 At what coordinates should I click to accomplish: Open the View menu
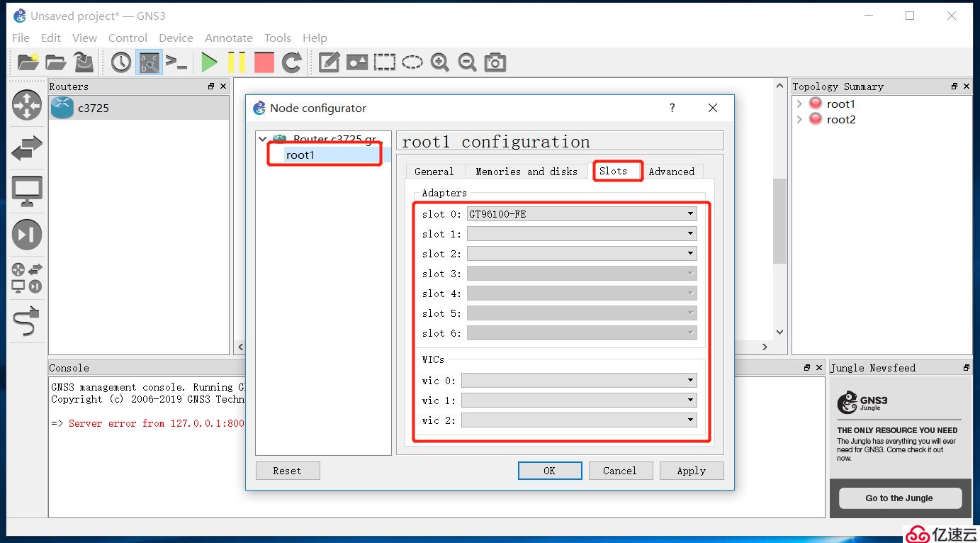click(84, 38)
